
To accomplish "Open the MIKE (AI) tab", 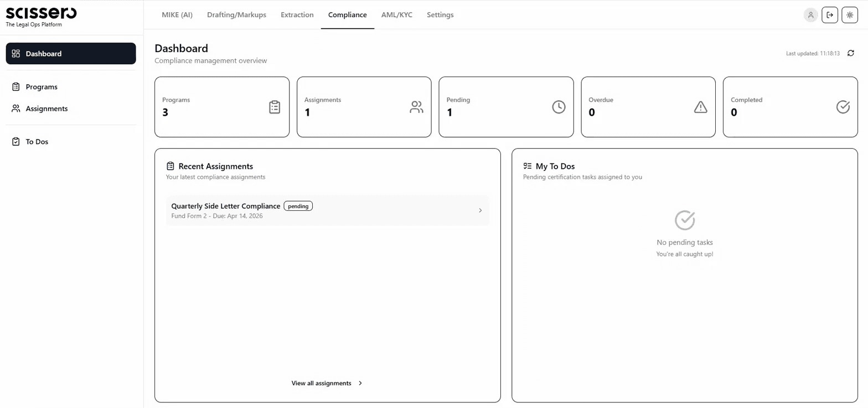I will [x=177, y=15].
